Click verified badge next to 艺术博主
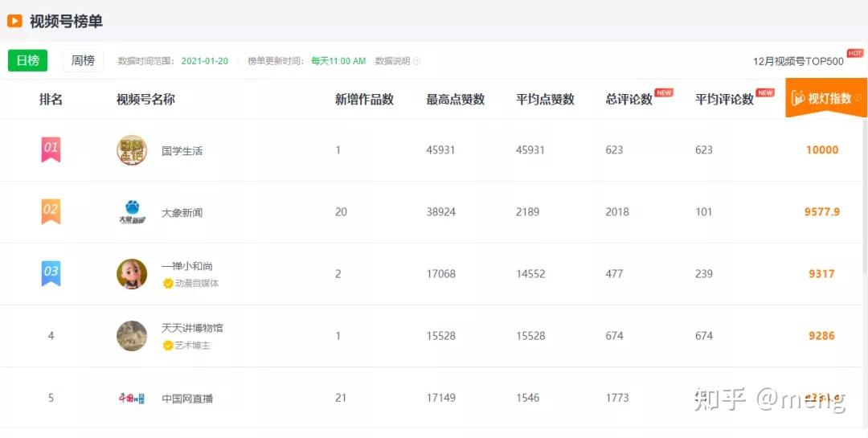 tap(168, 346)
